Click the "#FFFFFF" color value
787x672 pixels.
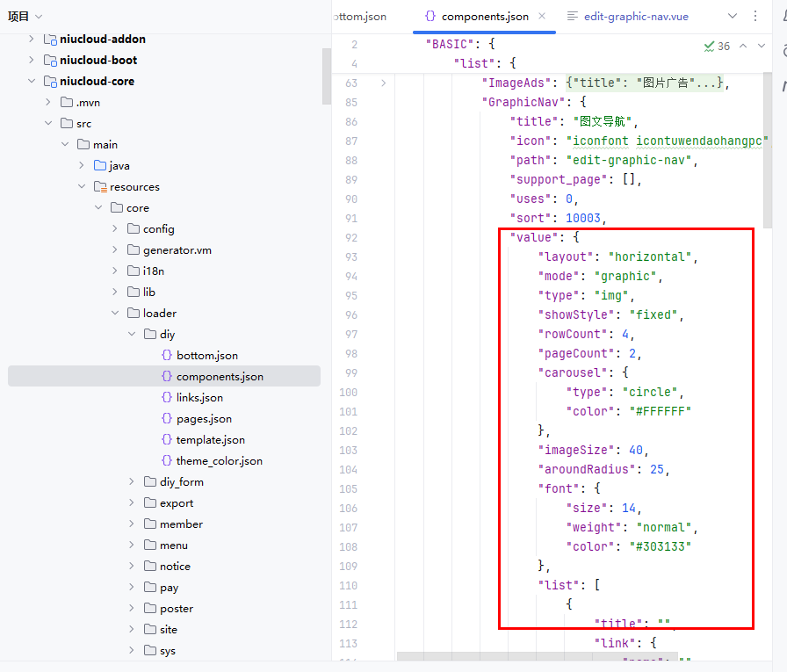pos(657,412)
